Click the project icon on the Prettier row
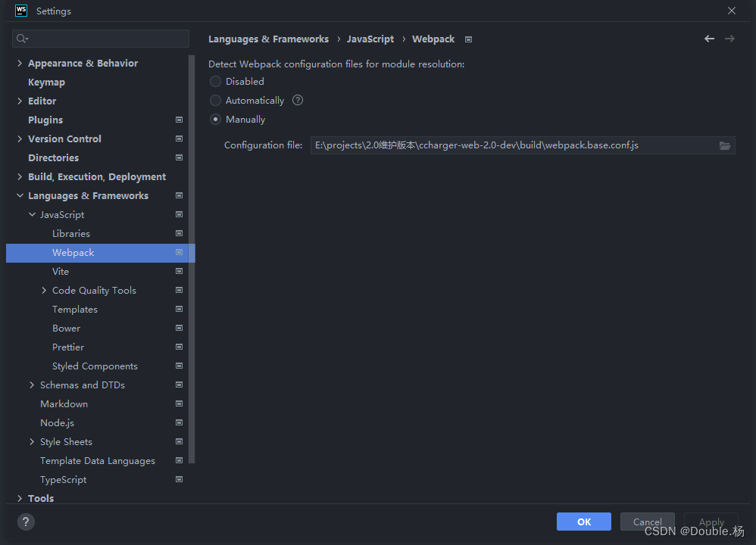This screenshot has height=545, width=756. pos(179,347)
